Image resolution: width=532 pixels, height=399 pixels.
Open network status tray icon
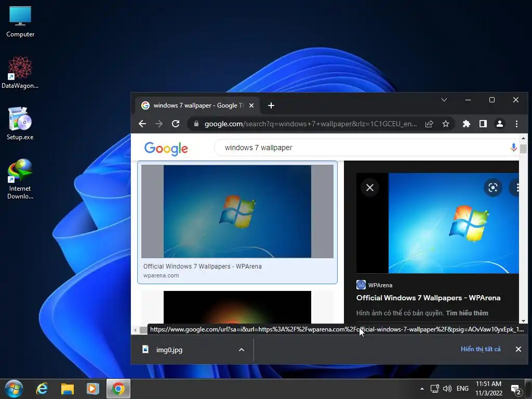(x=435, y=389)
